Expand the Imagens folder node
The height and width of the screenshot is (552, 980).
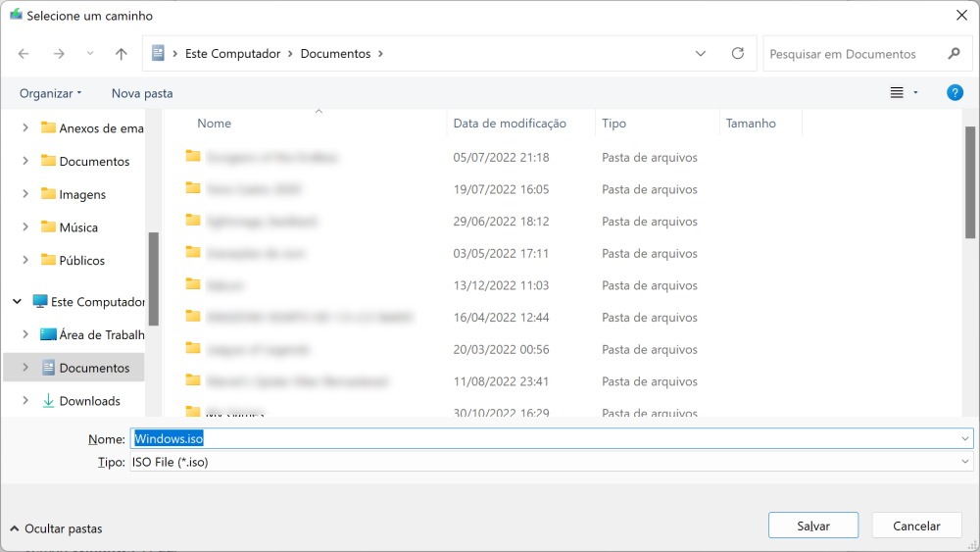[25, 194]
